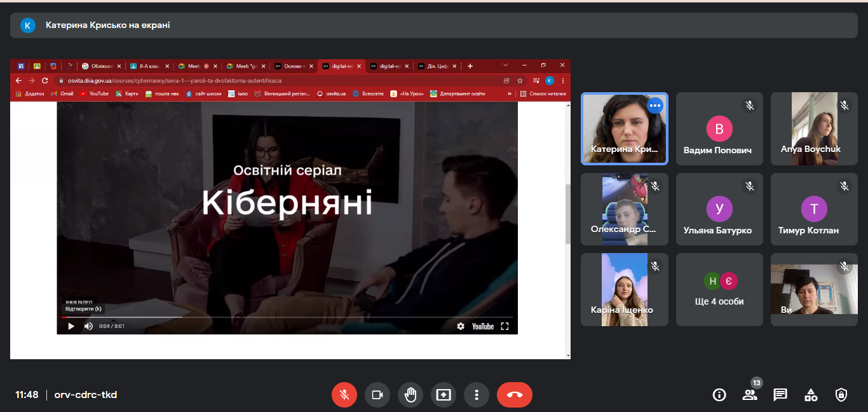Open the 'Ще 4 особи' tile

coord(719,290)
